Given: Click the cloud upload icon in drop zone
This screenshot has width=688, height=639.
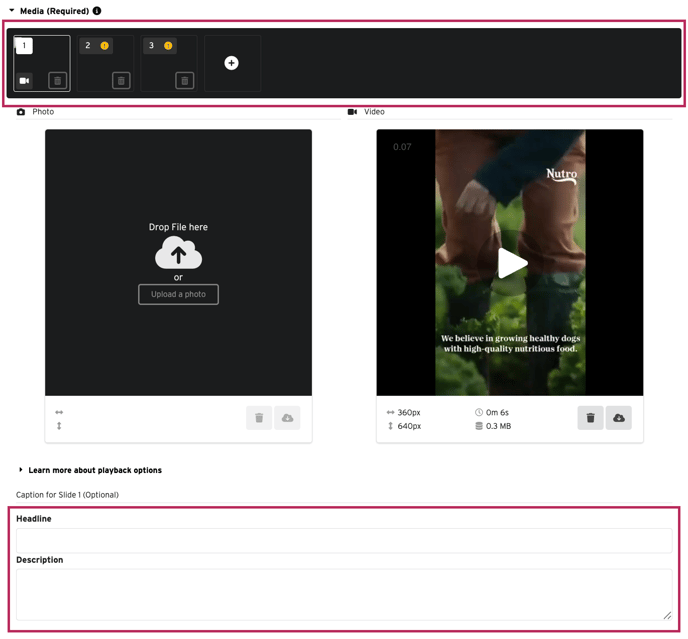Looking at the screenshot, I should click(178, 254).
